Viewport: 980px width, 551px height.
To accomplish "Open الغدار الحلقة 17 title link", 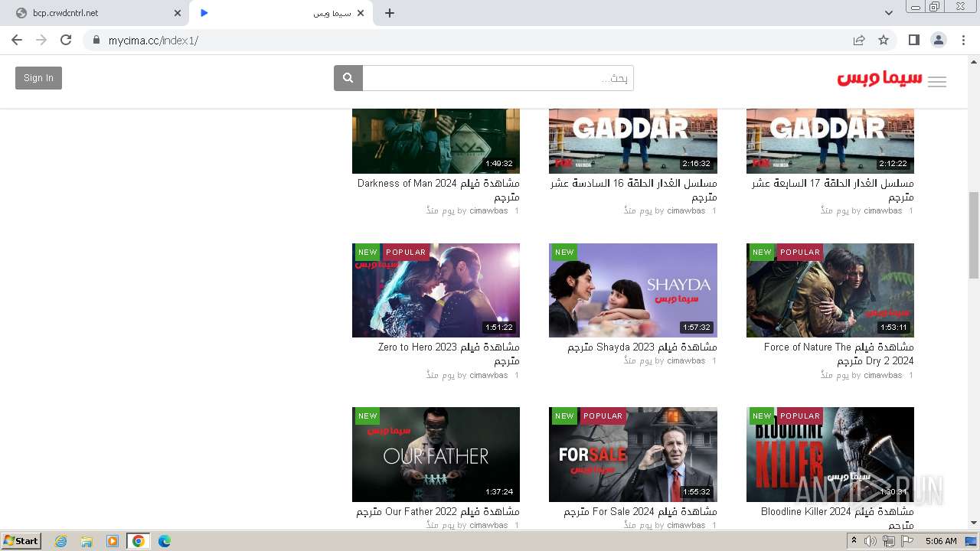I will click(x=832, y=190).
